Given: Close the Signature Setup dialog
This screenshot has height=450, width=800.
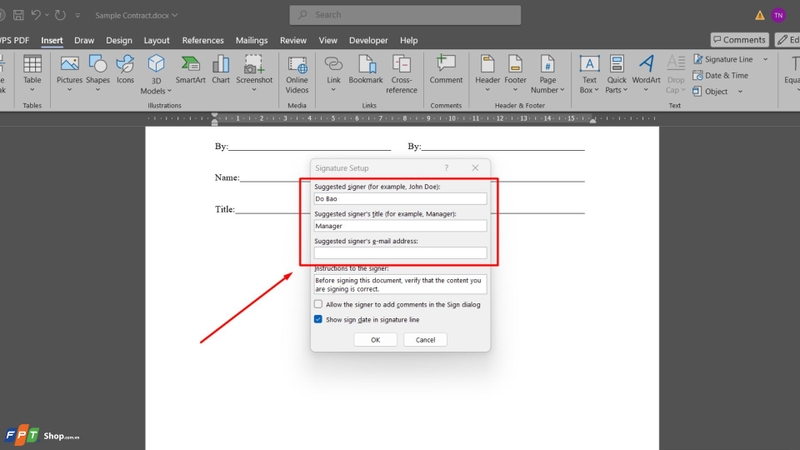Looking at the screenshot, I should pos(475,168).
